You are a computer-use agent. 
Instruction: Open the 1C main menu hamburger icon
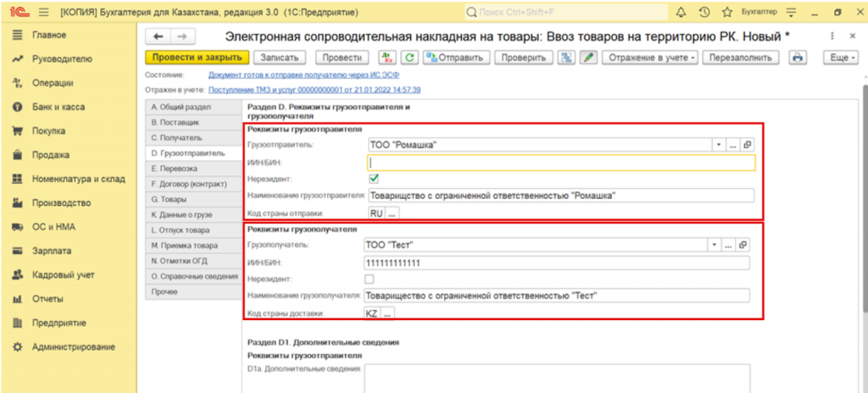[44, 12]
